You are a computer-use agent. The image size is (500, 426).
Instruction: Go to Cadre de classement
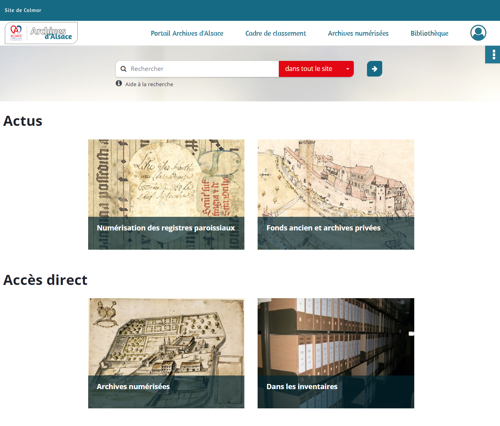[x=275, y=33]
